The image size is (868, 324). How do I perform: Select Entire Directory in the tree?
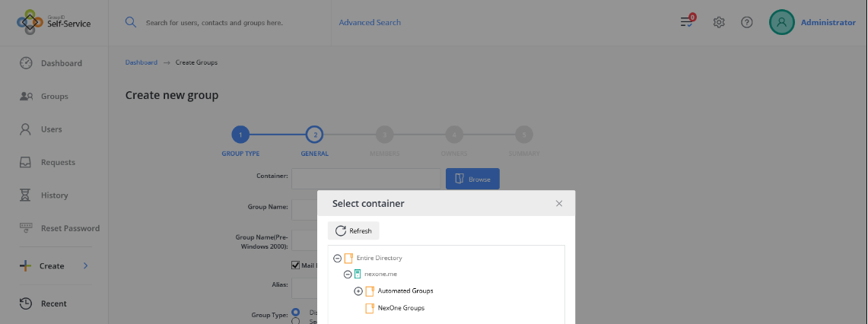coord(379,258)
